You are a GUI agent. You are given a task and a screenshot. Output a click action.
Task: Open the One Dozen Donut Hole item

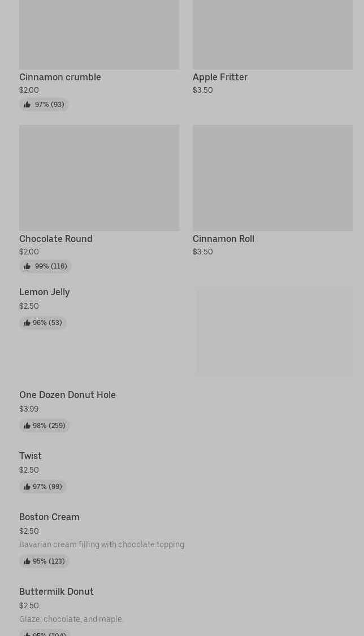click(x=67, y=395)
